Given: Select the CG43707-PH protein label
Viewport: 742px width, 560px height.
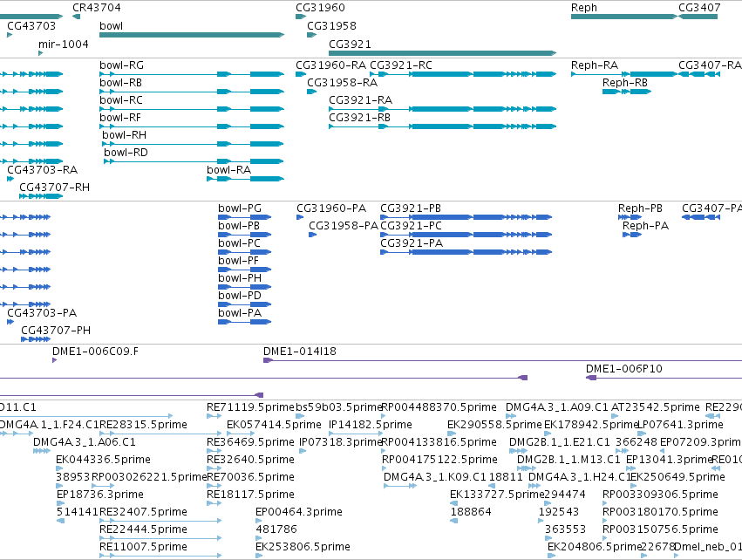Looking at the screenshot, I should point(56,331).
